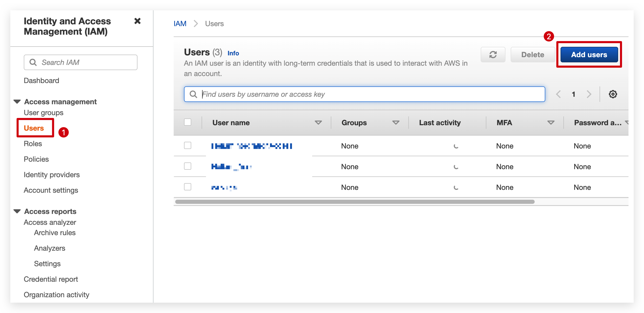The height and width of the screenshot is (313, 644).
Task: Click page number 1 in pagination
Action: [x=573, y=94]
